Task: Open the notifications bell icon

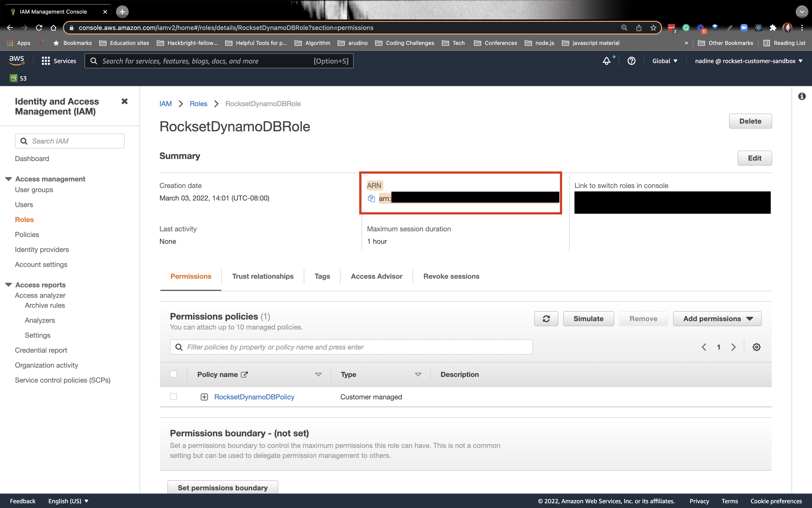Action: pyautogui.click(x=606, y=61)
